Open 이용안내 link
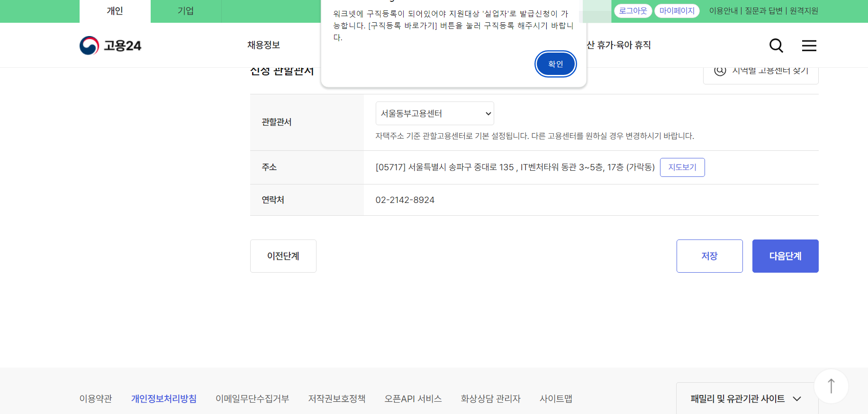This screenshot has height=414, width=868. (x=723, y=10)
